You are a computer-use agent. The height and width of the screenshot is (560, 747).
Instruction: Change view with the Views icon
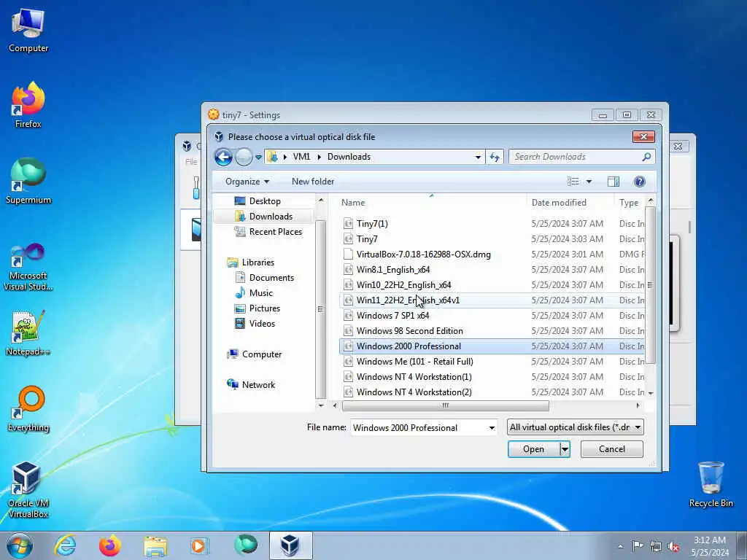(573, 182)
